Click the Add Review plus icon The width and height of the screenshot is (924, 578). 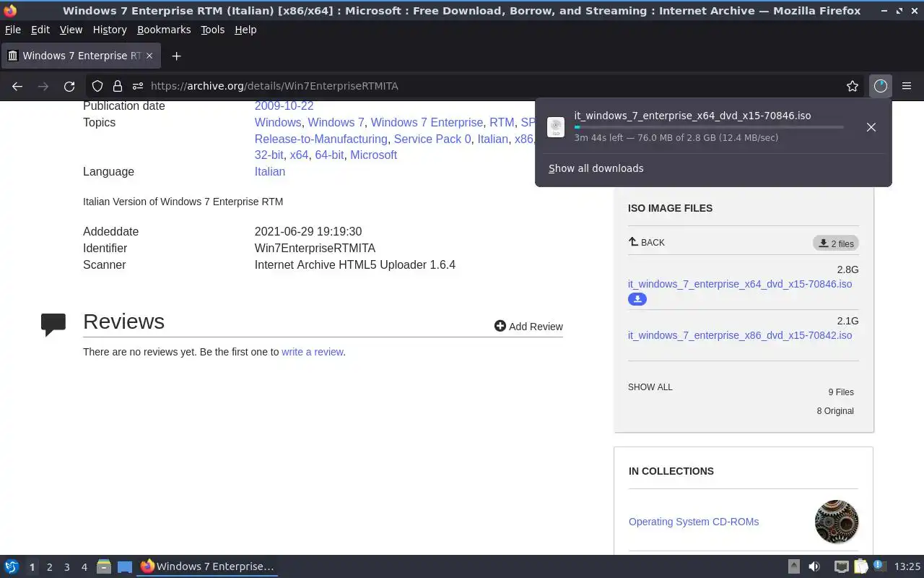[x=500, y=326]
